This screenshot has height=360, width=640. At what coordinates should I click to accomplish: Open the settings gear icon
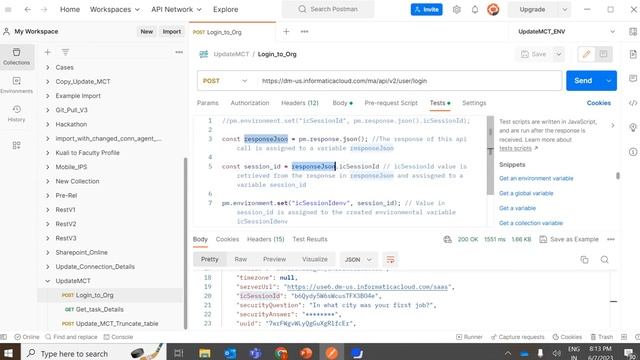(x=456, y=9)
